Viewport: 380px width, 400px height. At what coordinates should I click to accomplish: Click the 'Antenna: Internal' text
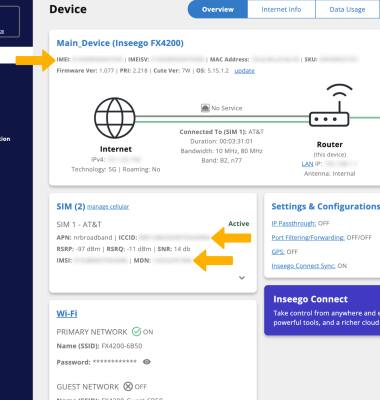click(x=329, y=174)
